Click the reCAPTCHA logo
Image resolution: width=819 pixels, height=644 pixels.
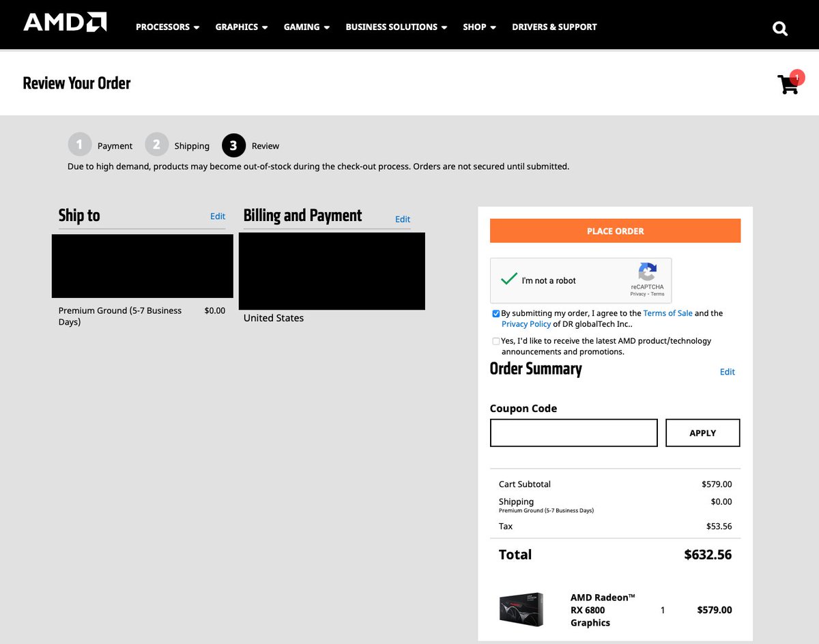[x=647, y=272]
